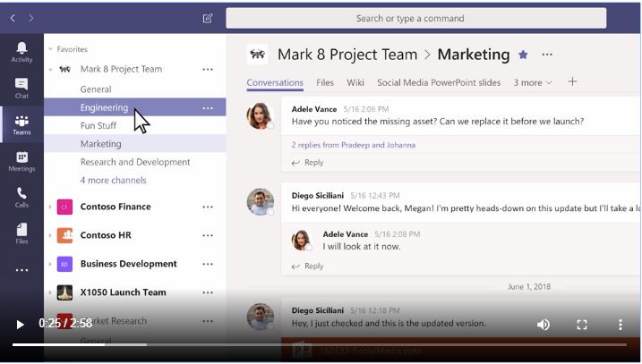Go forward with the right navigation arrow
This screenshot has width=642, height=364.
tap(31, 18)
